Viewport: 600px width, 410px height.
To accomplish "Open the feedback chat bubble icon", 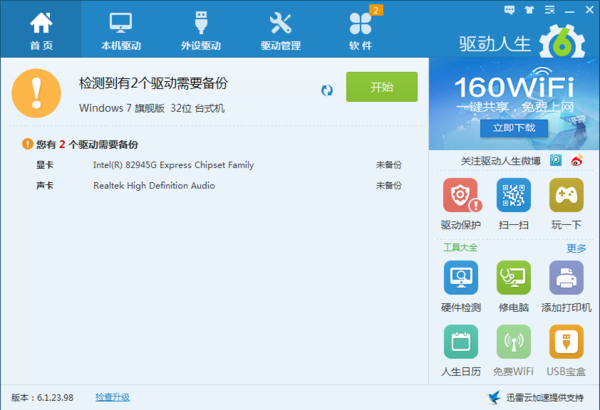I will (509, 10).
